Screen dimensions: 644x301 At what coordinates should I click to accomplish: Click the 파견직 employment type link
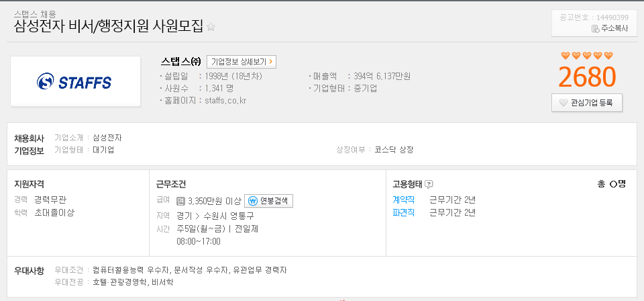point(403,212)
